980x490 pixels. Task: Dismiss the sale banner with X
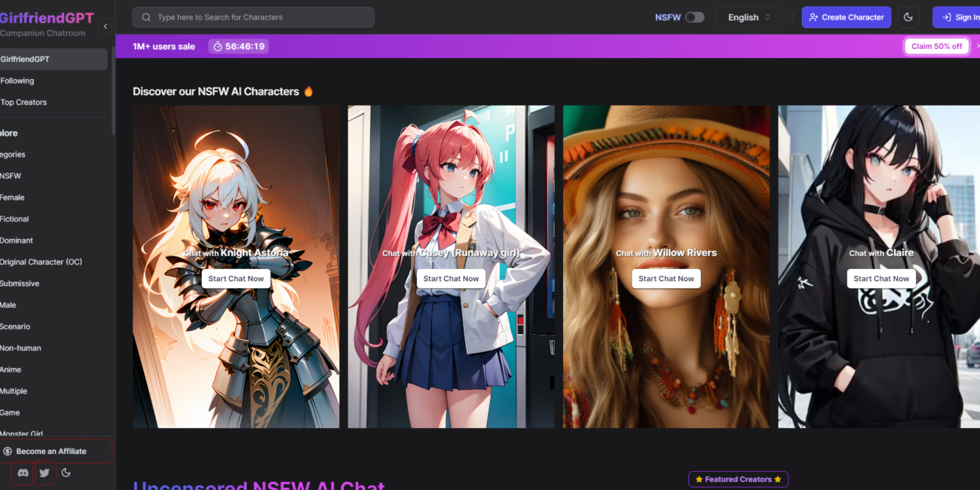point(977,46)
